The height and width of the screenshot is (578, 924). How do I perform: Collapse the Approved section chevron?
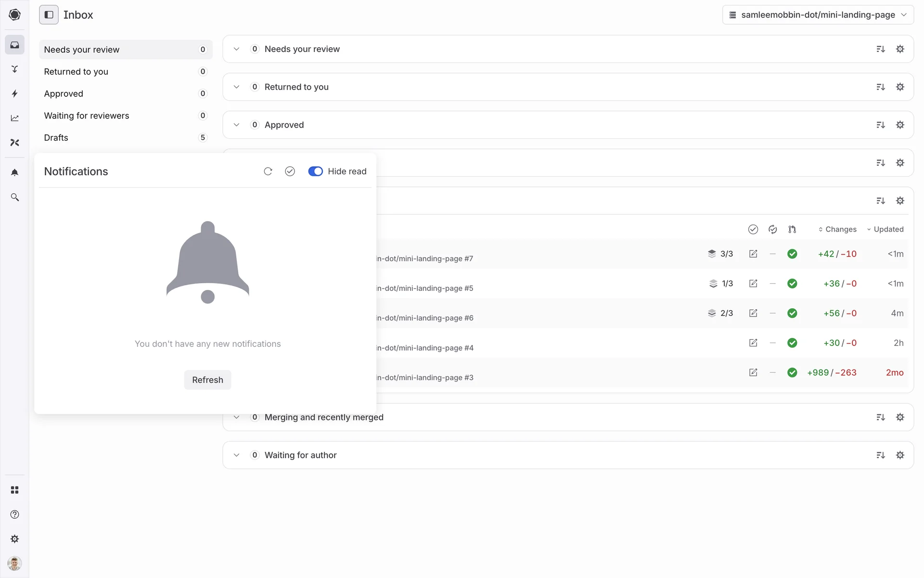click(x=236, y=125)
